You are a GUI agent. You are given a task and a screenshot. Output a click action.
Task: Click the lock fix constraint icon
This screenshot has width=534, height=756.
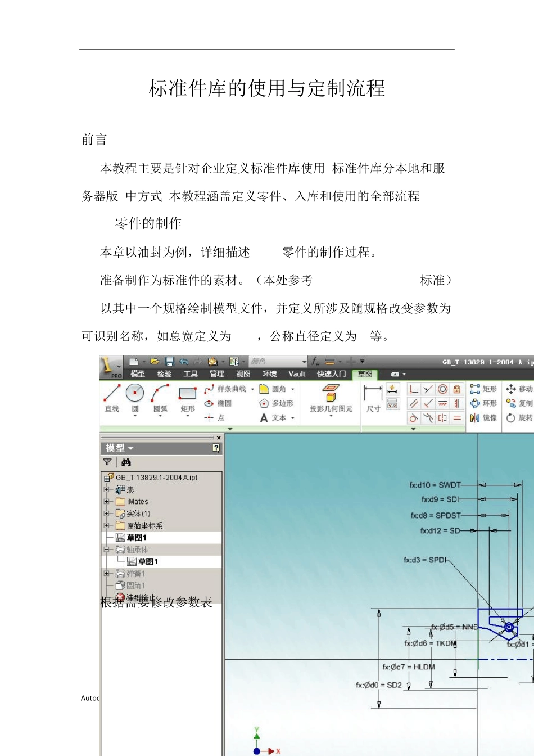pyautogui.click(x=457, y=389)
